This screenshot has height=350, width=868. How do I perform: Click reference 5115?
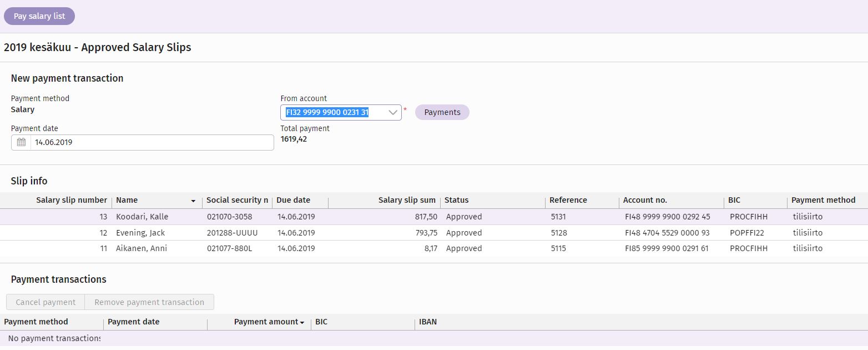click(x=558, y=248)
